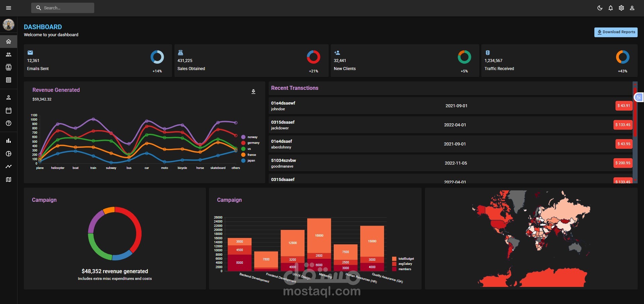Open the notifications bell icon

610,8
